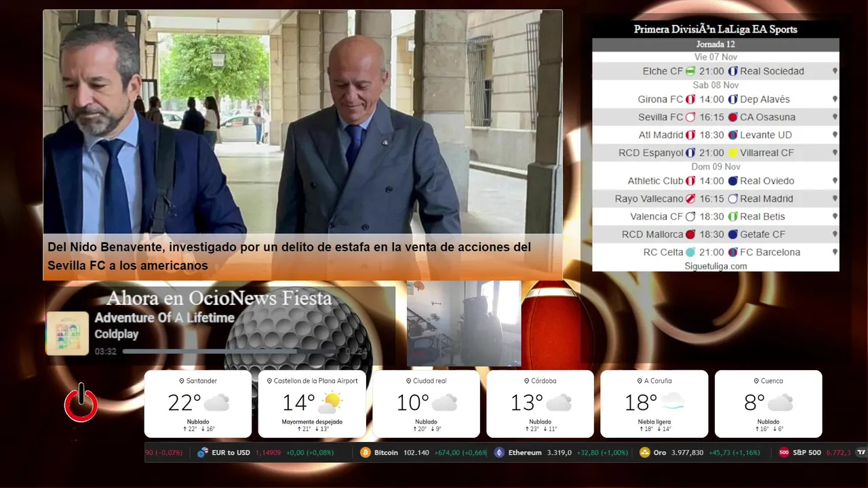Click the 'Getafe CF' team name
This screenshot has width=868, height=488.
click(763, 235)
